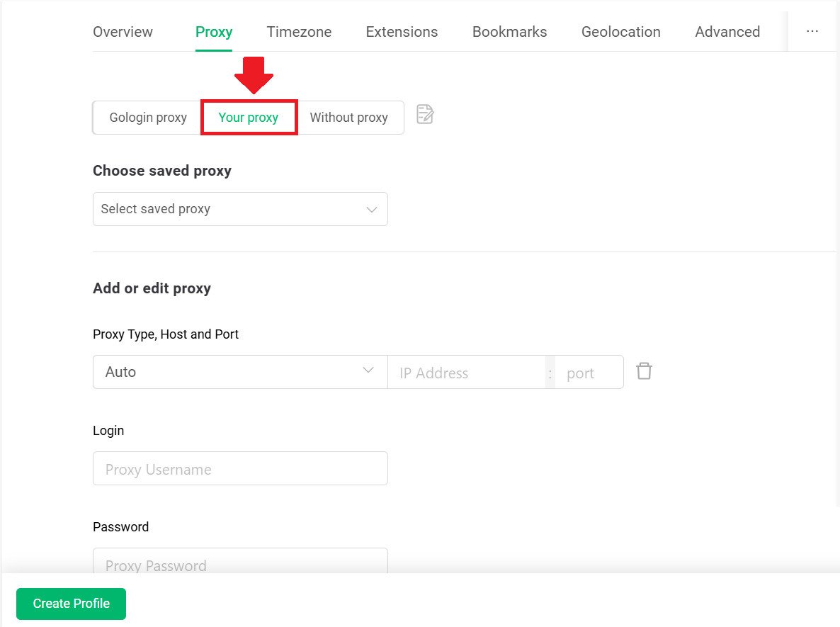This screenshot has width=840, height=627.
Task: Switch to the Overview tab
Action: [x=123, y=32]
